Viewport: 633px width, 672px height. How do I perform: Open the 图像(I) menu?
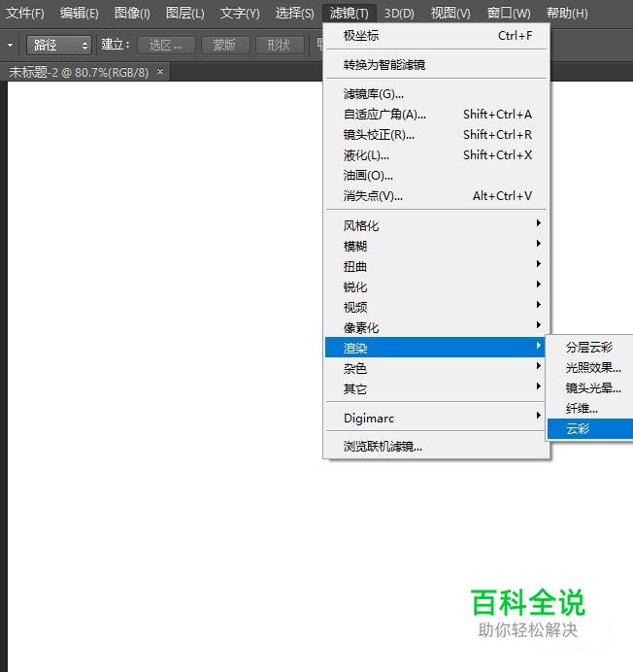pos(132,14)
